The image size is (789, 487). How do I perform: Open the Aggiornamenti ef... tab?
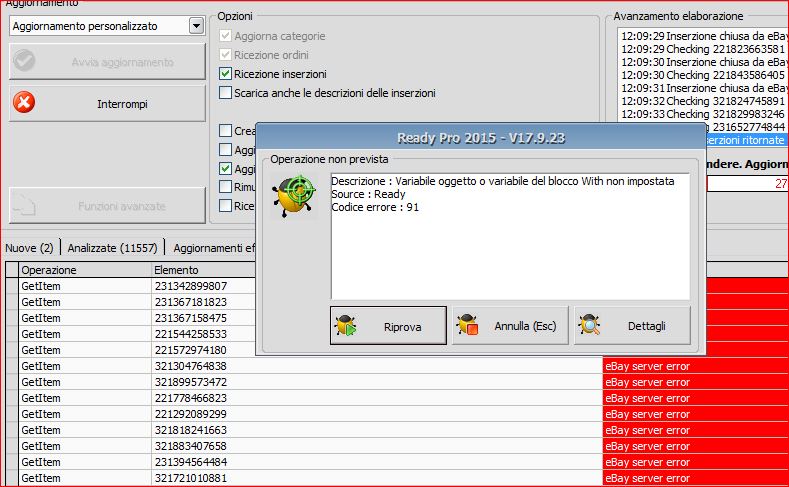(x=213, y=248)
